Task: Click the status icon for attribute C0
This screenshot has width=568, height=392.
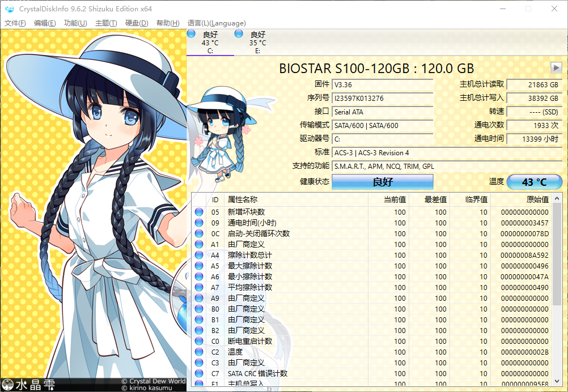Action: [x=199, y=341]
